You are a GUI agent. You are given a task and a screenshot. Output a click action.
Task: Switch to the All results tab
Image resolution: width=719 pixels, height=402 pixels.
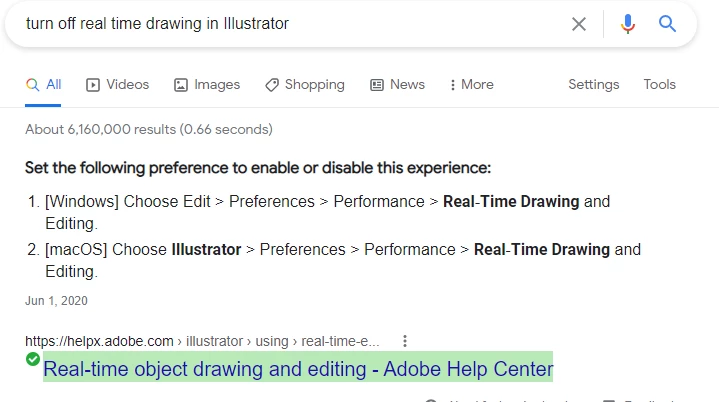(43, 85)
